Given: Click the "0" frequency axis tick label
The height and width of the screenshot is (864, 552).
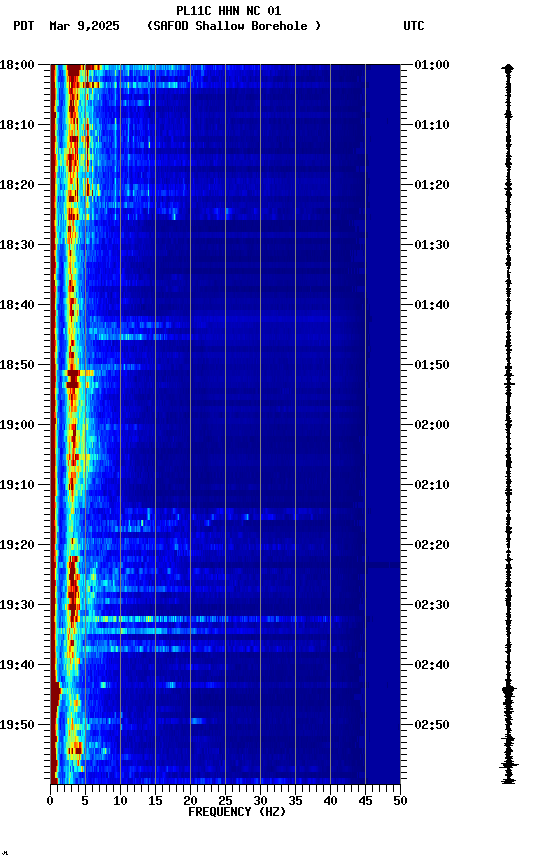Looking at the screenshot, I should (x=50, y=801).
